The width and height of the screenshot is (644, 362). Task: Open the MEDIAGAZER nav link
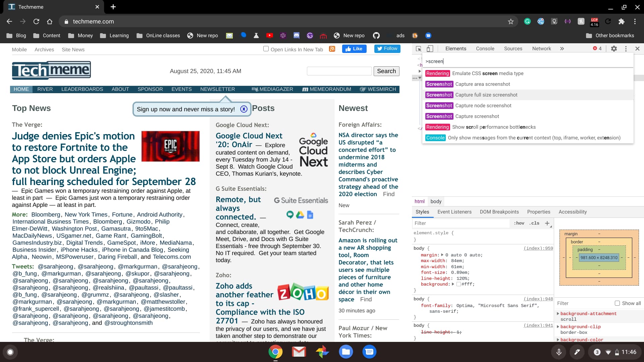coord(272,89)
